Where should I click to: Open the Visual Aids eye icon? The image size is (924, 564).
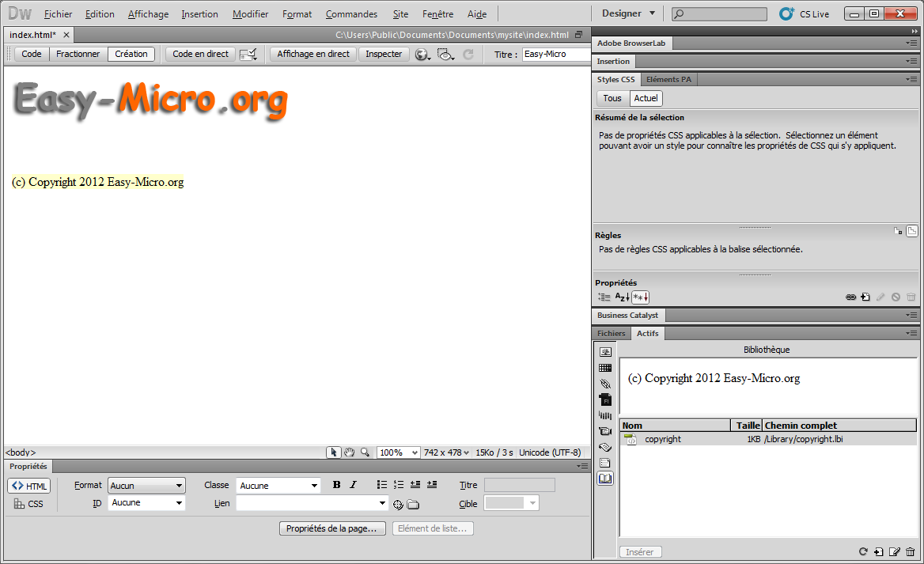pyautogui.click(x=445, y=55)
